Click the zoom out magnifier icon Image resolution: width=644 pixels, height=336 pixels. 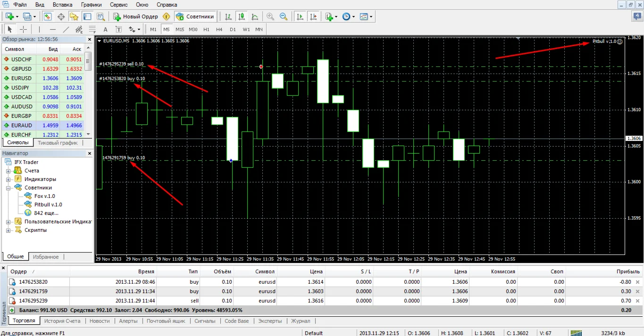point(284,16)
